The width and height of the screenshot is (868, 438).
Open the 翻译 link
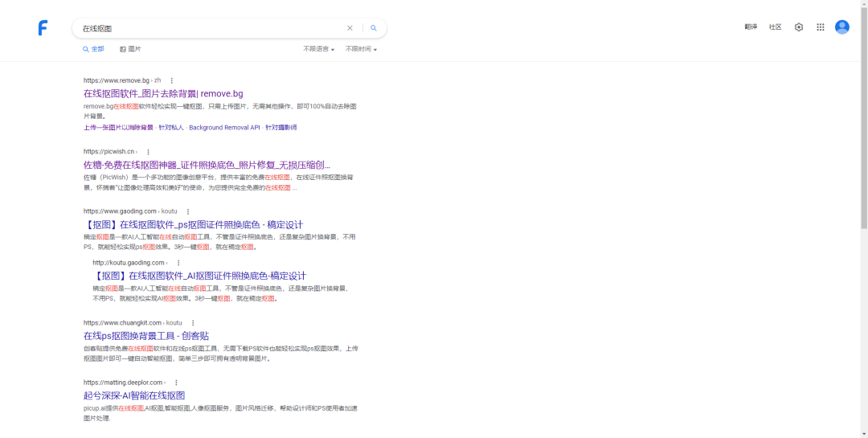[x=751, y=27]
